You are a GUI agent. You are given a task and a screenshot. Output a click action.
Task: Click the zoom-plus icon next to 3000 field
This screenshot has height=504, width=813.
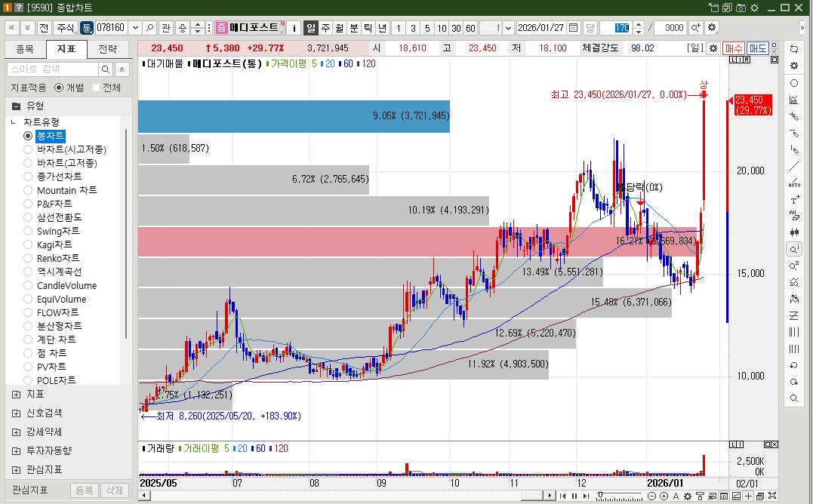click(695, 27)
